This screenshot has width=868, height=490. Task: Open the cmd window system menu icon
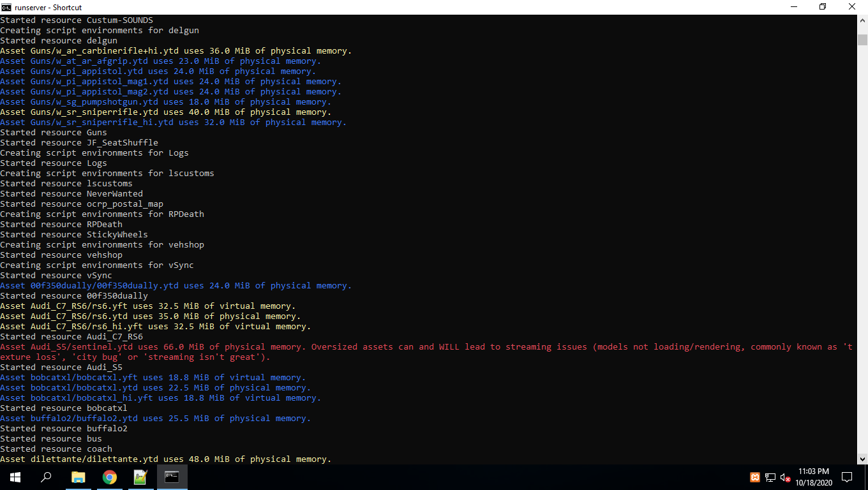point(6,7)
